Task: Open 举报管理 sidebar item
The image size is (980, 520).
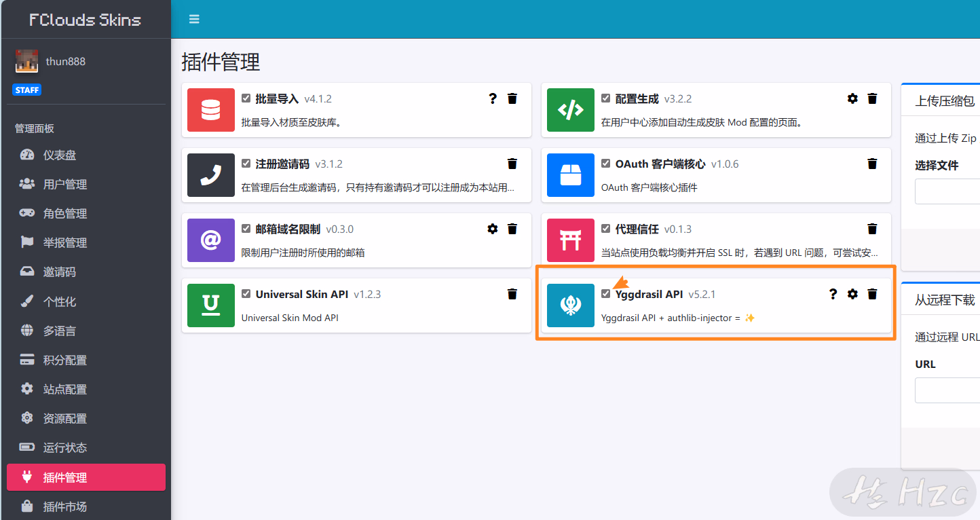Action: [86, 242]
